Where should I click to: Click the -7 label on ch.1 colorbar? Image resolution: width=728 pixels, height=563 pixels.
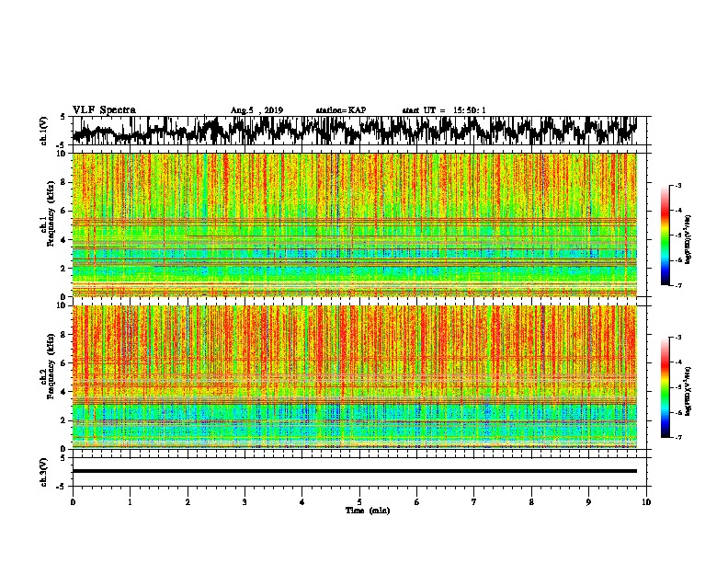click(x=678, y=285)
